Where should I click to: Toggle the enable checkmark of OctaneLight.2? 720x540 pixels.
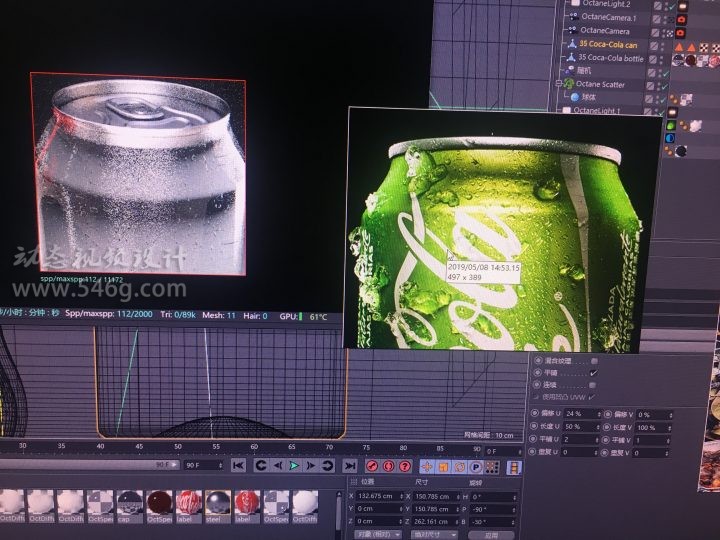[x=672, y=6]
